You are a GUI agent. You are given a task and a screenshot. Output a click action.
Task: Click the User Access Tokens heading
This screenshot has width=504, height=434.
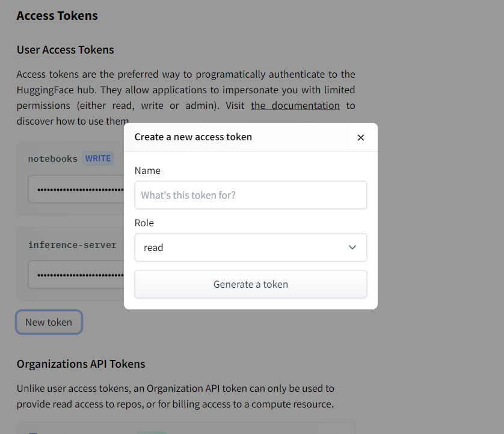click(65, 49)
